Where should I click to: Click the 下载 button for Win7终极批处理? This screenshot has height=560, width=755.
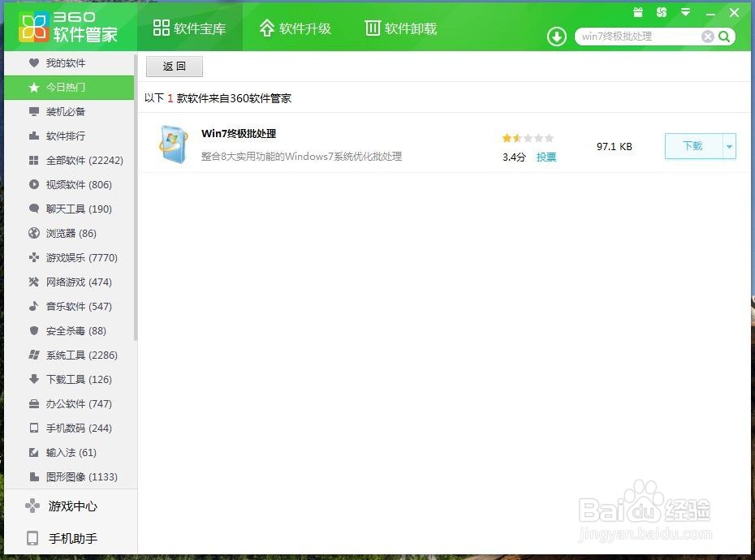[x=693, y=146]
